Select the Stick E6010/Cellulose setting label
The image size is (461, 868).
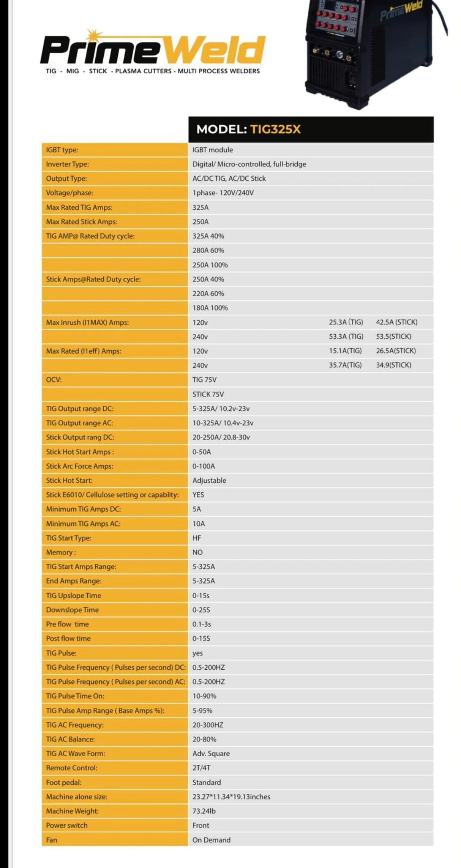tap(112, 495)
